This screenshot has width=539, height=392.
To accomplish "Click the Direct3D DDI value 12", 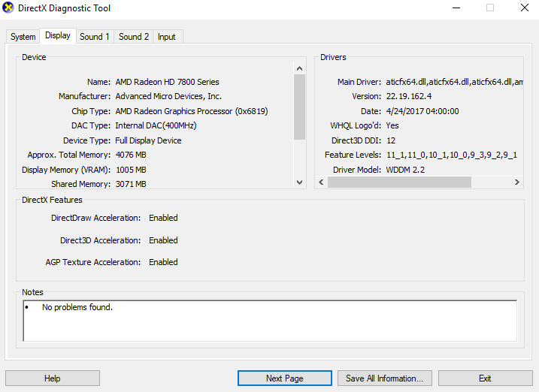I will tap(391, 140).
